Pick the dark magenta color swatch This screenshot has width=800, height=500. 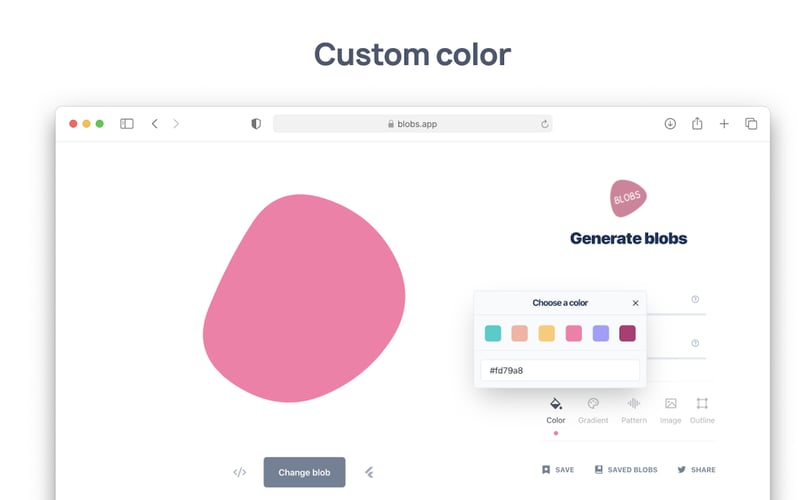pyautogui.click(x=627, y=333)
